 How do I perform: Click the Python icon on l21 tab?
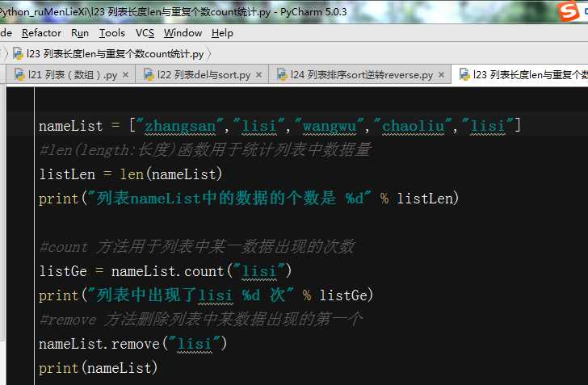[19, 74]
